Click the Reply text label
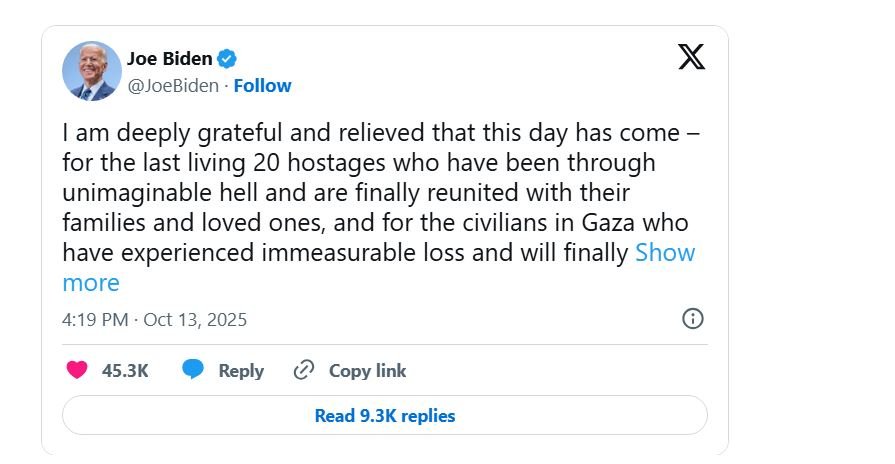 click(241, 370)
